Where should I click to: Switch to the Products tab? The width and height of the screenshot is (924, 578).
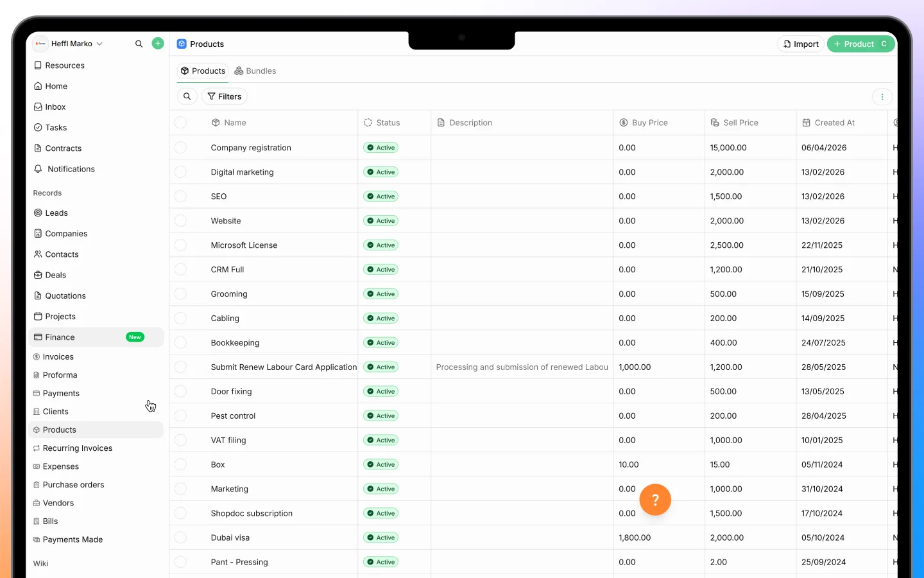(x=203, y=71)
